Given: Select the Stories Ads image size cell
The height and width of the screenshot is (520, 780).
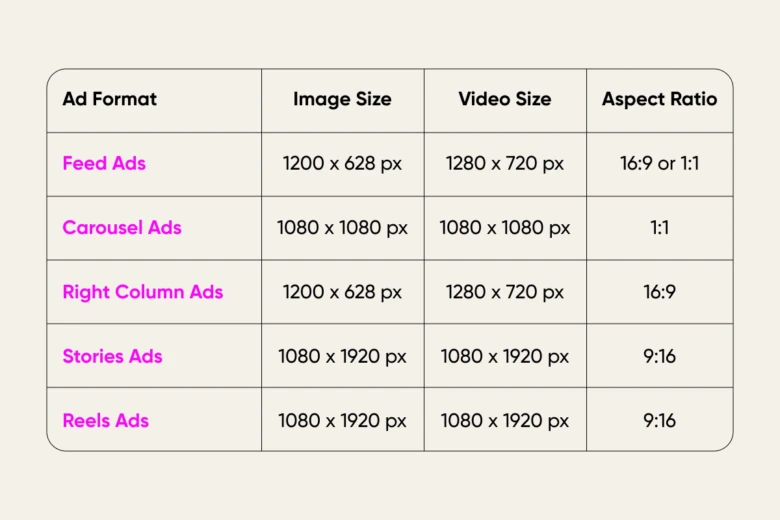Looking at the screenshot, I should coord(342,356).
